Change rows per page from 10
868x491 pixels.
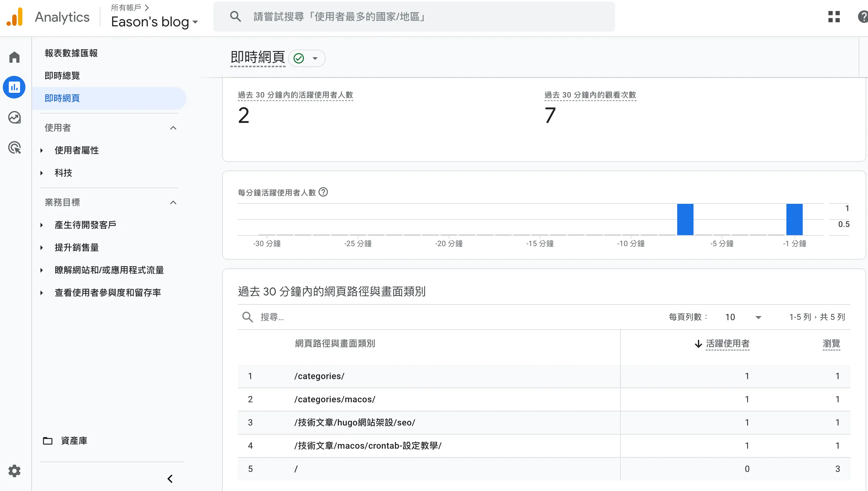[x=742, y=317]
